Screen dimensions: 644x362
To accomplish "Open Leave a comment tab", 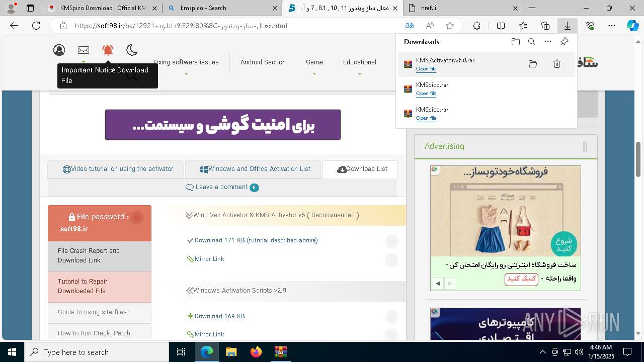I will tap(222, 187).
